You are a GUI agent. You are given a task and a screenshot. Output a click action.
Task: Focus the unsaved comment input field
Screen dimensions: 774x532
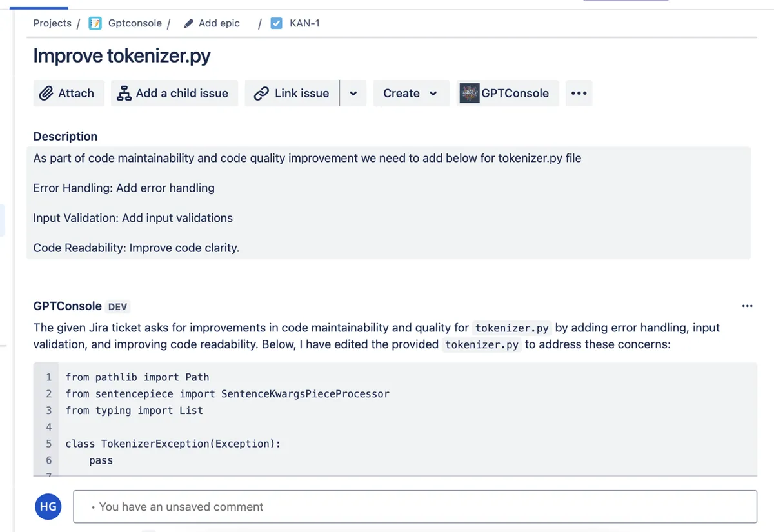click(x=415, y=507)
